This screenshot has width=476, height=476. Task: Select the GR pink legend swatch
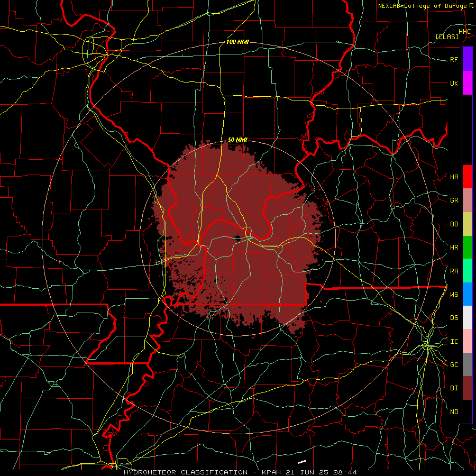pyautogui.click(x=467, y=200)
